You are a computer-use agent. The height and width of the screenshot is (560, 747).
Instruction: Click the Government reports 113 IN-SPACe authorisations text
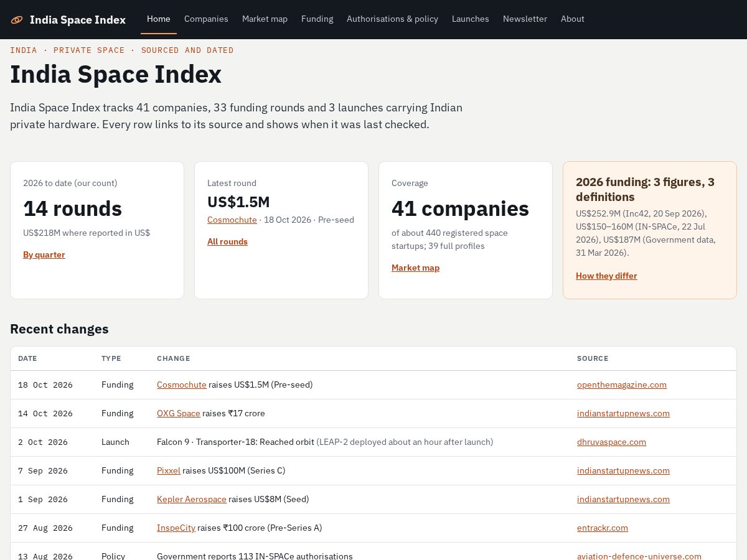click(255, 556)
